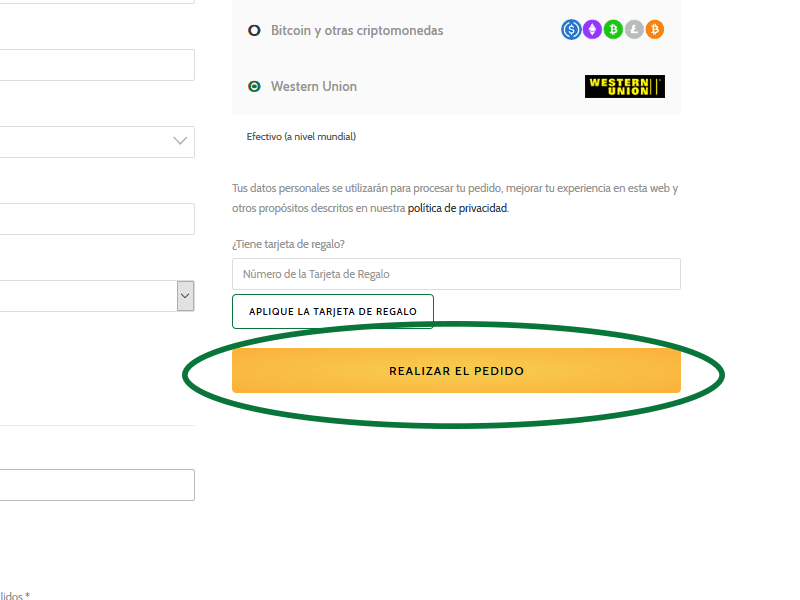Select the green Bitcoin Cash icon
Image resolution: width=800 pixels, height=600 pixels.
click(x=612, y=30)
